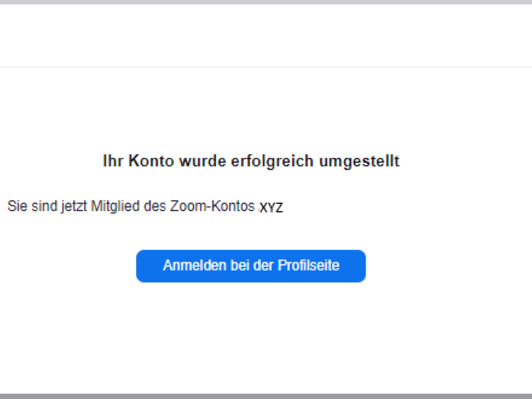Click the gray bar at the top edge
532x399 pixels.
point(266,2)
